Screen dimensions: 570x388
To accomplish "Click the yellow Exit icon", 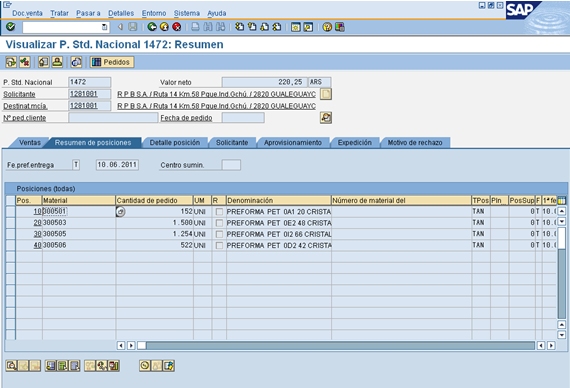I will [164, 27].
